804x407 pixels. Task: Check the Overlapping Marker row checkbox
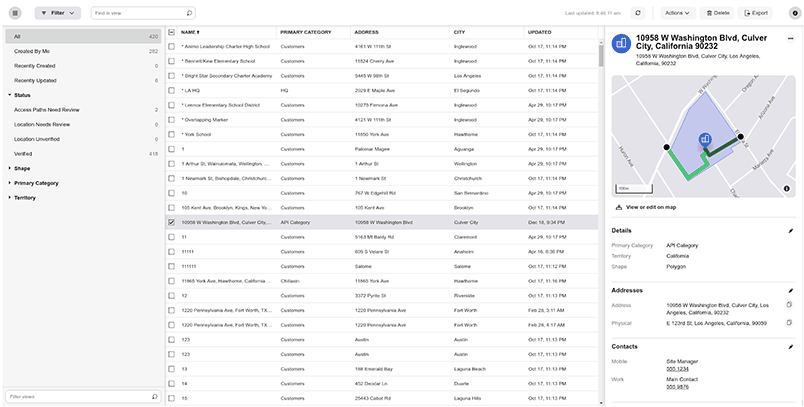pos(171,120)
